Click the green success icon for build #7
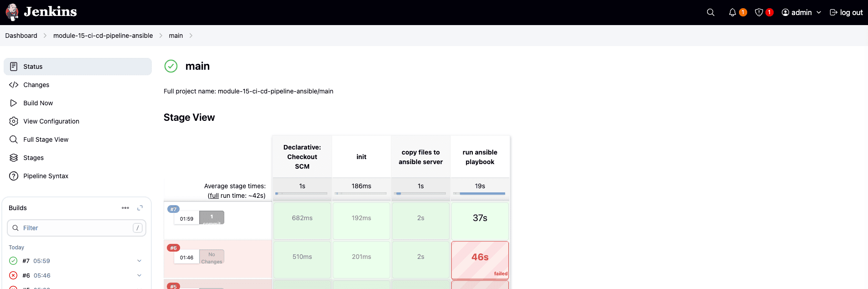Viewport: 868px width, 289px height. [13, 261]
